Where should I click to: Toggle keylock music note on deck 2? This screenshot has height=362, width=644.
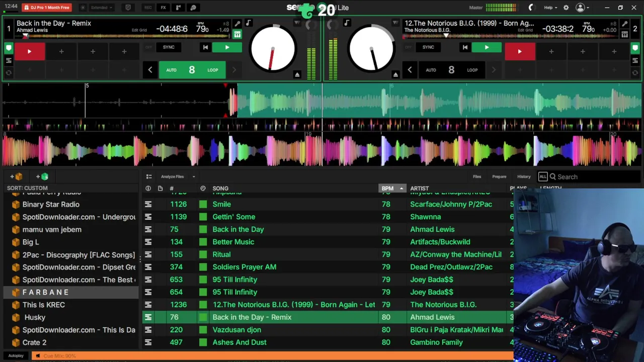[346, 23]
